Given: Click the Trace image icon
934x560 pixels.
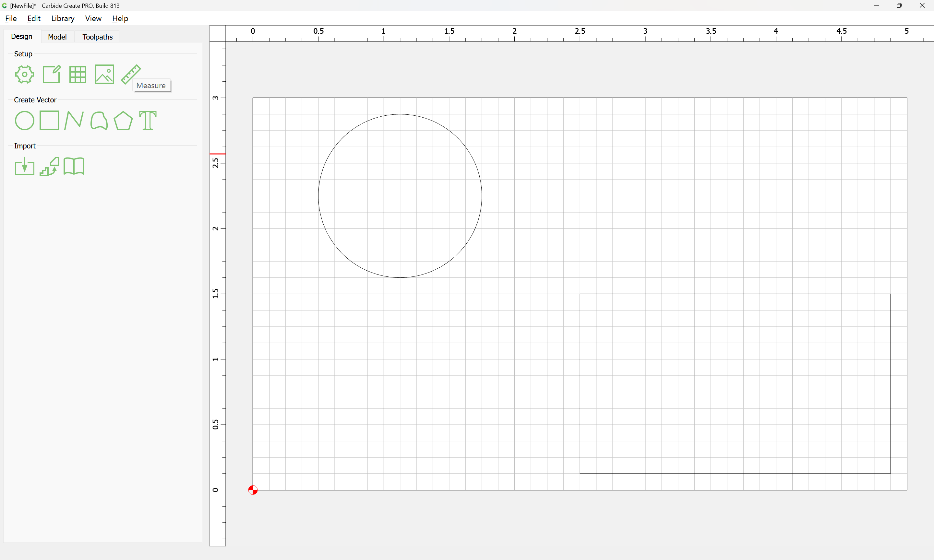Looking at the screenshot, I should coord(49,167).
